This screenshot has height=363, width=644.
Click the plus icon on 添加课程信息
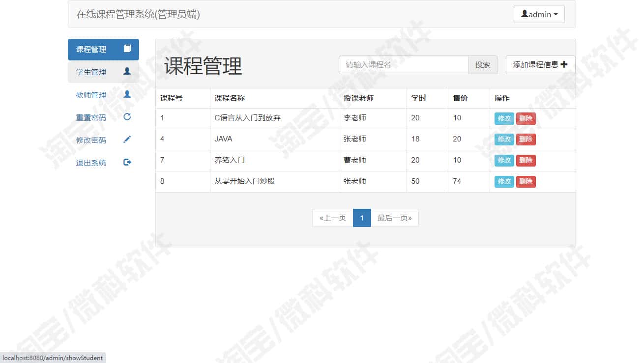pos(564,64)
